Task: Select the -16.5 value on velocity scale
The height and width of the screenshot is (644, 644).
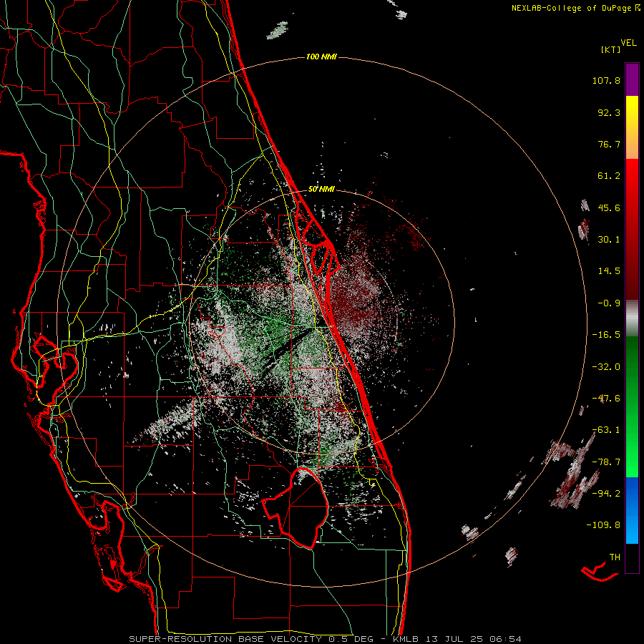Action: coord(606,335)
